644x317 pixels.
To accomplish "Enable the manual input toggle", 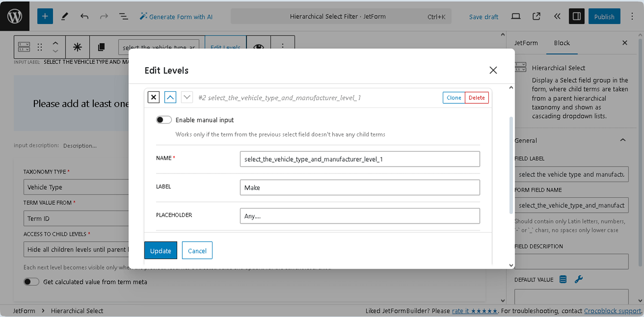I will (164, 119).
